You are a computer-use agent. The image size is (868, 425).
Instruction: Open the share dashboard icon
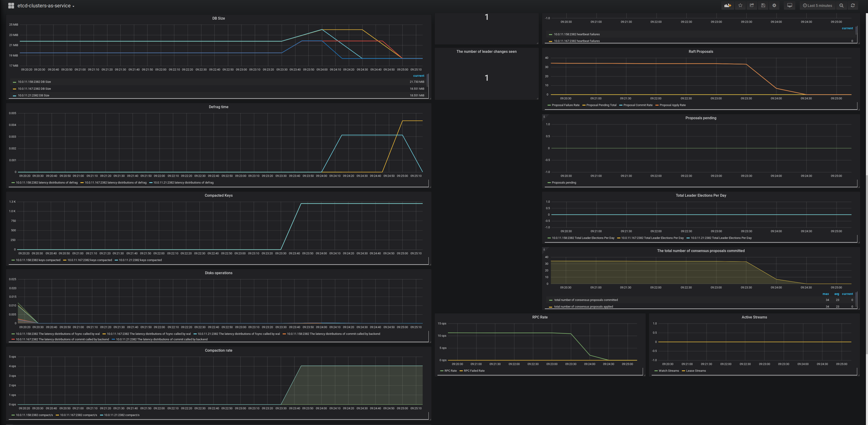(752, 5)
